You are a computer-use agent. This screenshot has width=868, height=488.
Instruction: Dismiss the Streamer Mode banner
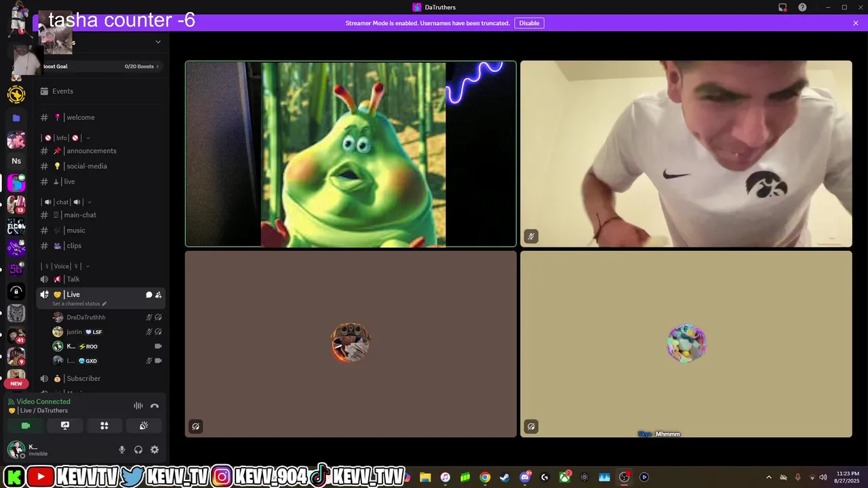coord(856,23)
